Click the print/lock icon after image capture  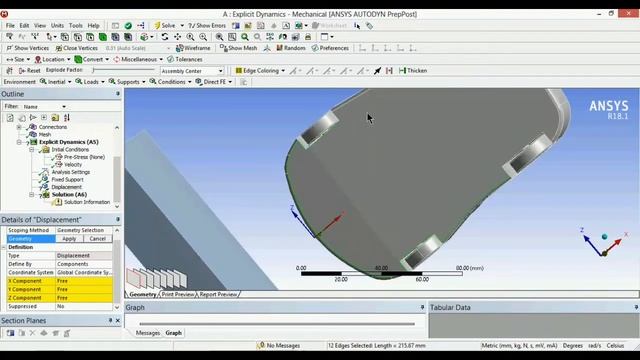[x=308, y=37]
